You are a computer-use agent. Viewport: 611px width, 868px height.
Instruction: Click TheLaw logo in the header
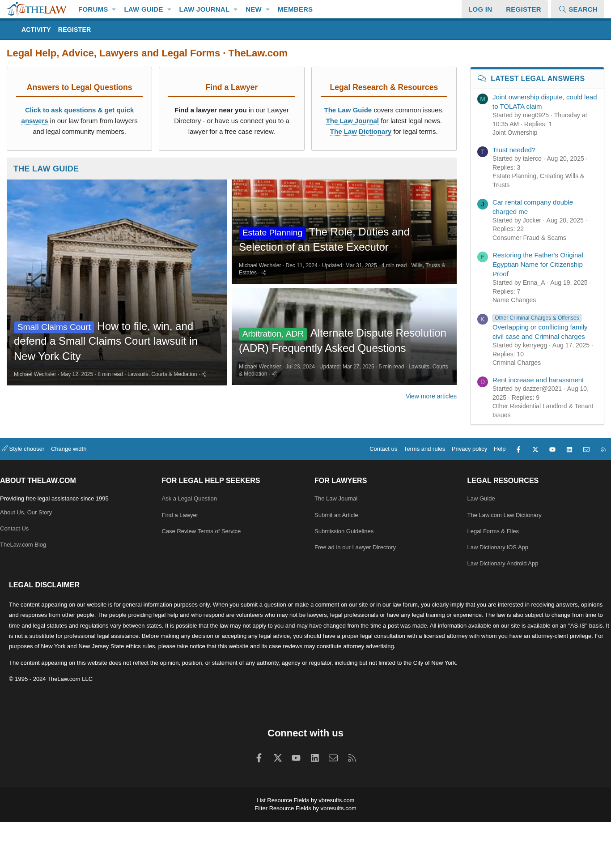coord(37,9)
